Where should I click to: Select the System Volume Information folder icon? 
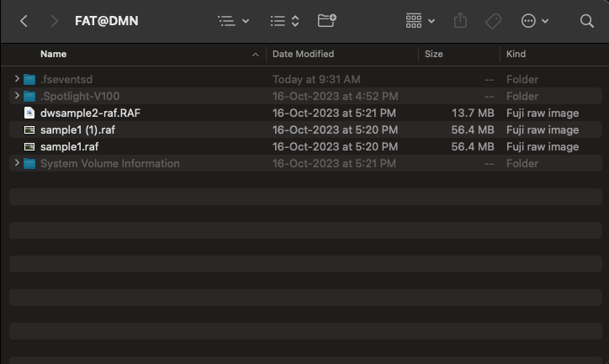point(29,164)
